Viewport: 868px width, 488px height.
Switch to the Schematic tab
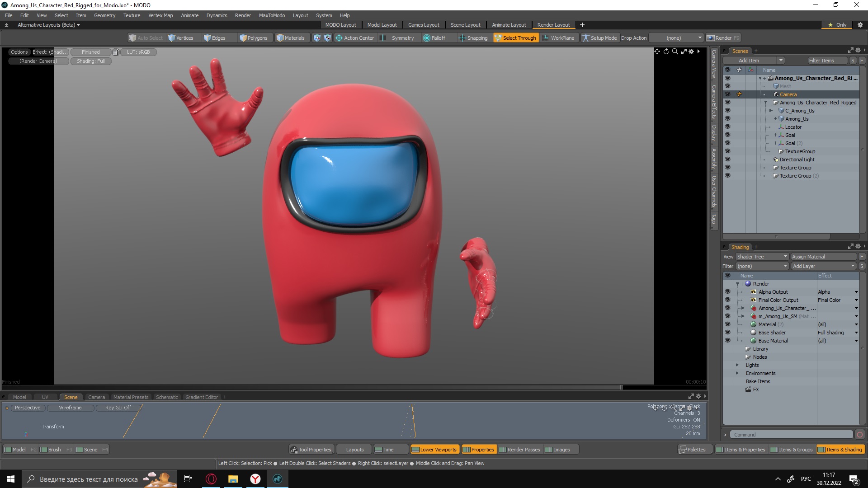point(167,397)
